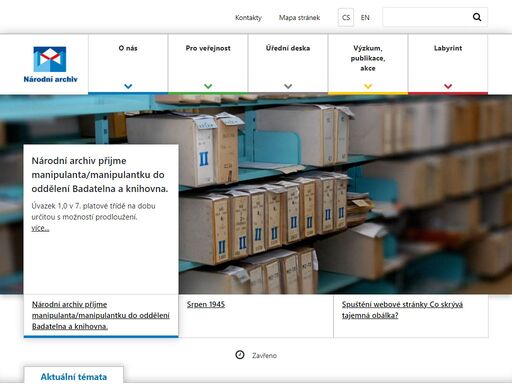Image resolution: width=512 pixels, height=384 pixels.
Task: Switch language to CS
Action: coord(346,17)
